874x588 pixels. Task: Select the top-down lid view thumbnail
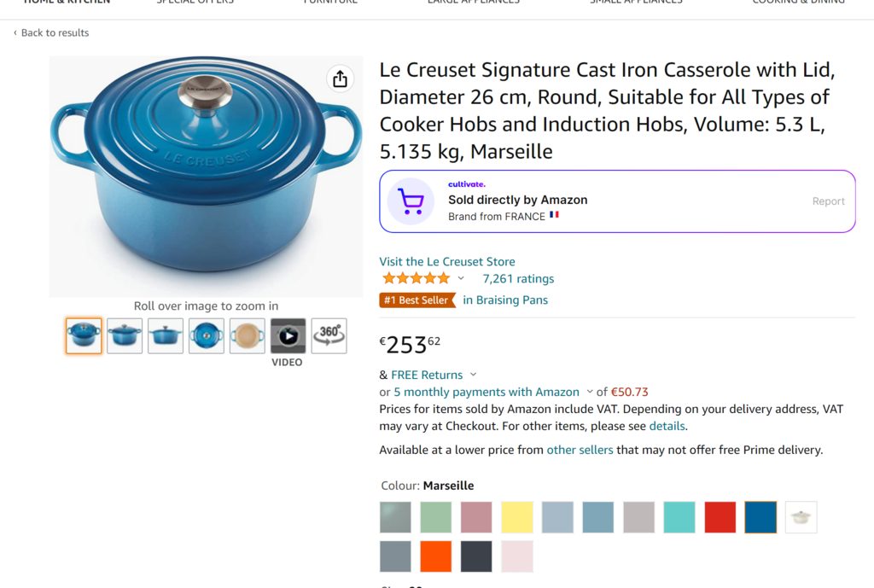pyautogui.click(x=207, y=335)
